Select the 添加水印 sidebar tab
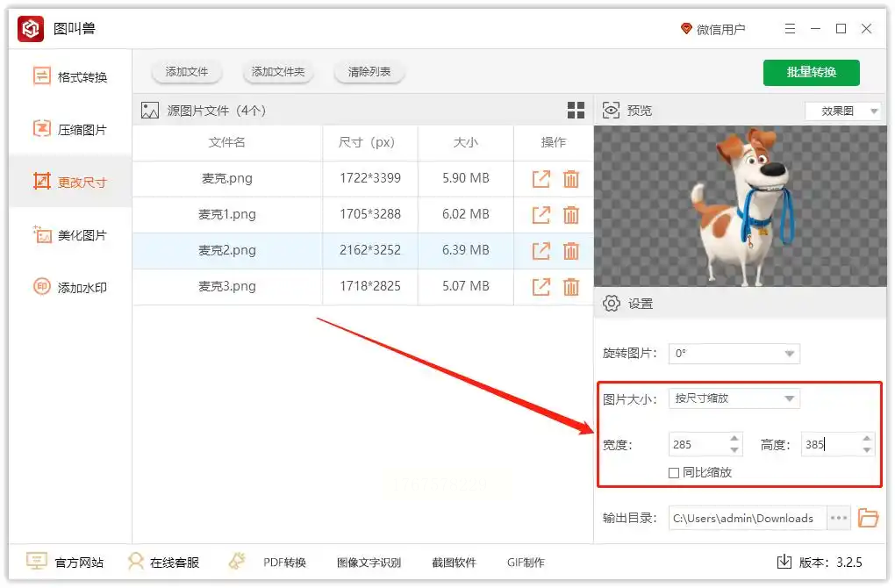Screen dimensions: 895x588 click(70, 287)
